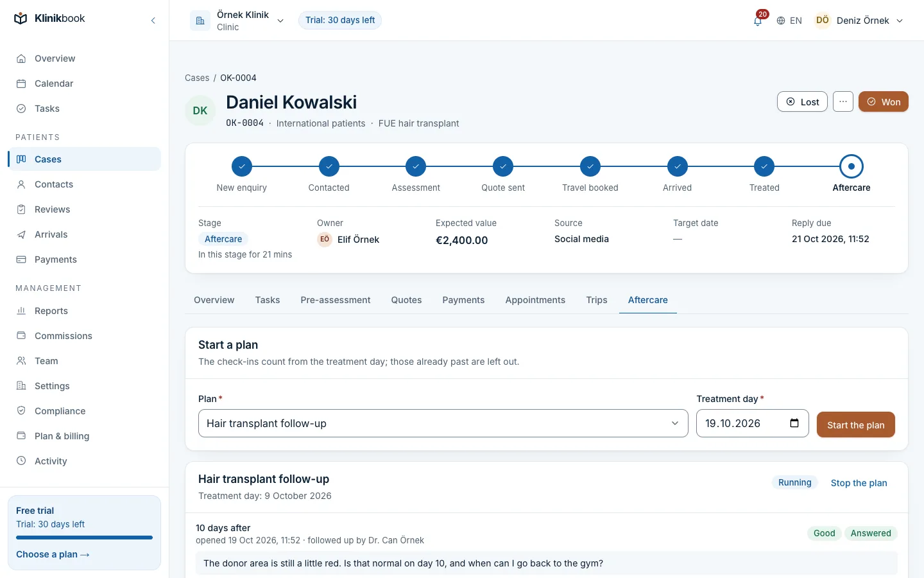924x578 pixels.
Task: Click the Stop the plan link
Action: 859,483
